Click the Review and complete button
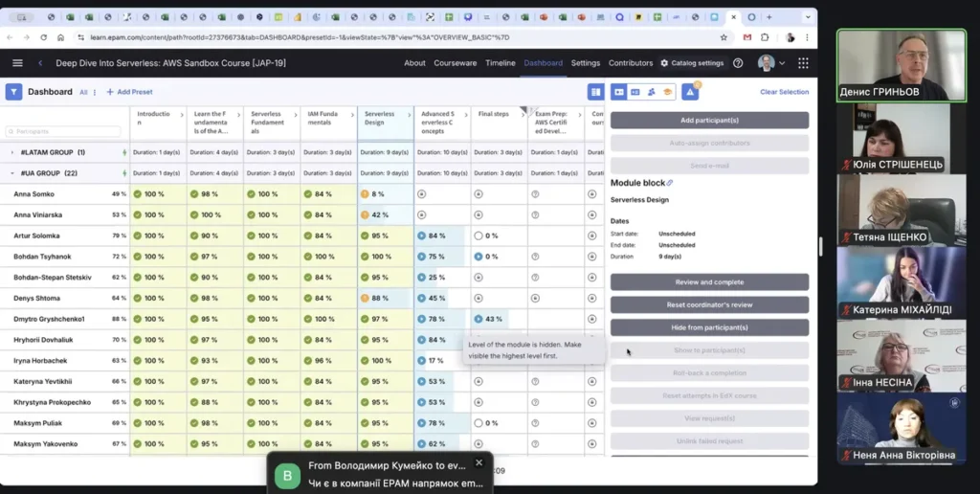This screenshot has width=980, height=494. [x=709, y=282]
